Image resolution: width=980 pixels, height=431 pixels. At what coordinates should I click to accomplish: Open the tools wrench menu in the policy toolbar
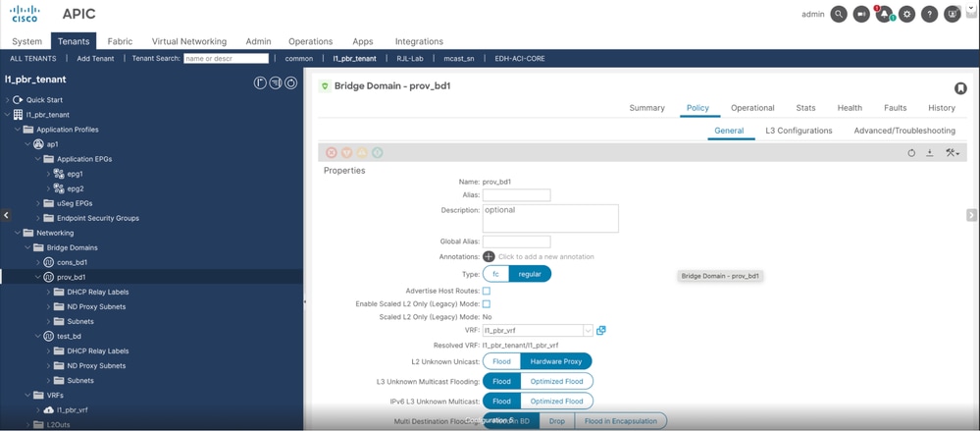pyautogui.click(x=953, y=152)
